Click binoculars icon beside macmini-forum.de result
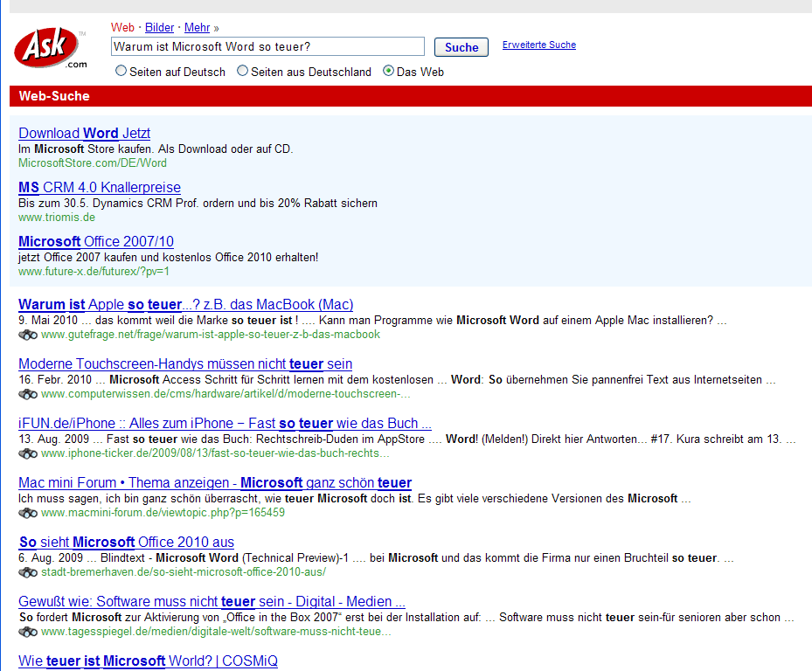The image size is (812, 671). [x=28, y=513]
